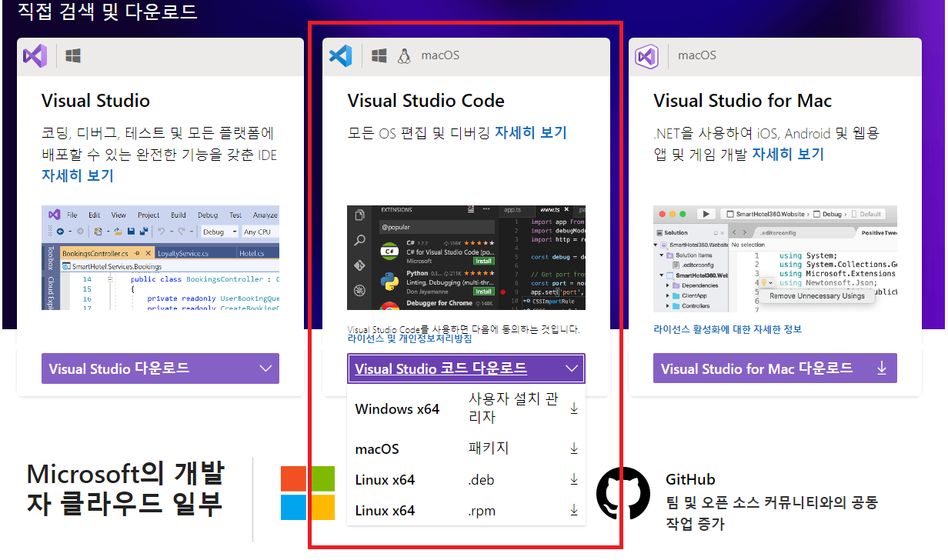Viewport: 948px width, 560px height.
Task: Expand the Visual Studio 다운로드 dropdown
Action: click(265, 368)
